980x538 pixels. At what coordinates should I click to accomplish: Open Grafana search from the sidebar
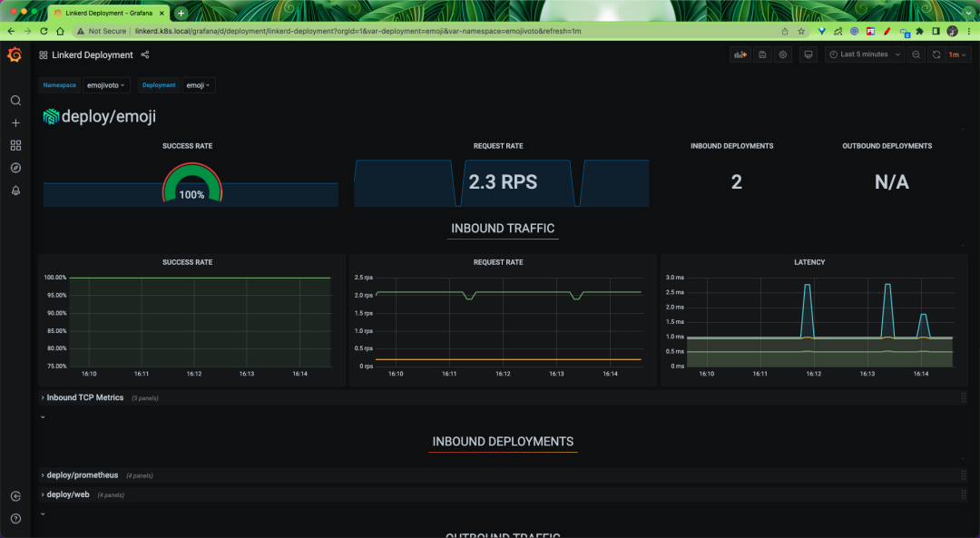(15, 101)
